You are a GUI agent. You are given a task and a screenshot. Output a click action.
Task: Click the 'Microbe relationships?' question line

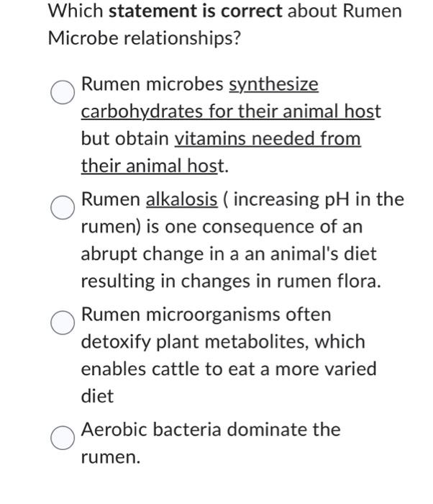[145, 38]
